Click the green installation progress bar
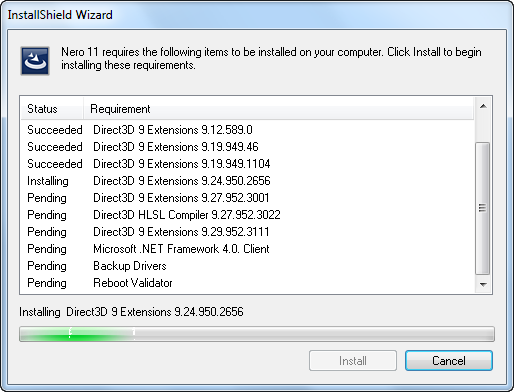The width and height of the screenshot is (514, 392). [x=257, y=334]
